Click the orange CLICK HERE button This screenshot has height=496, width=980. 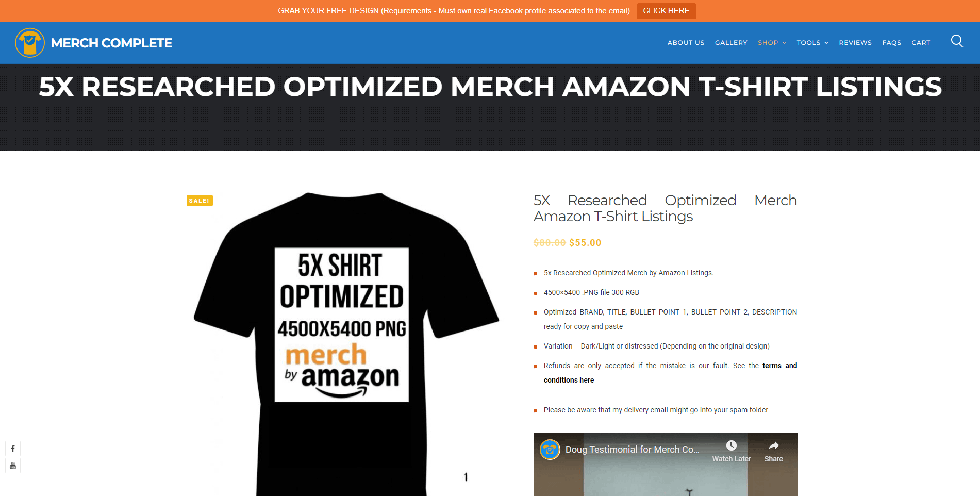666,11
